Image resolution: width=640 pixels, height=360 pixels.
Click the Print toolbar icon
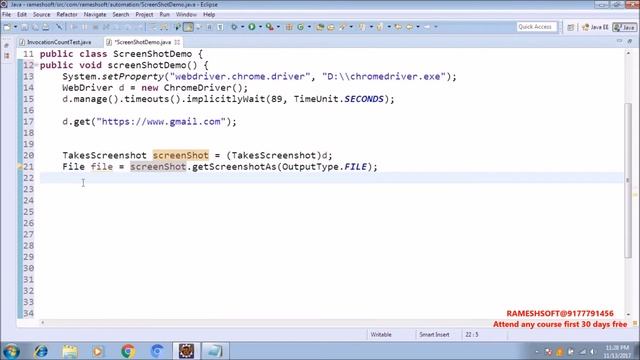coord(46,27)
